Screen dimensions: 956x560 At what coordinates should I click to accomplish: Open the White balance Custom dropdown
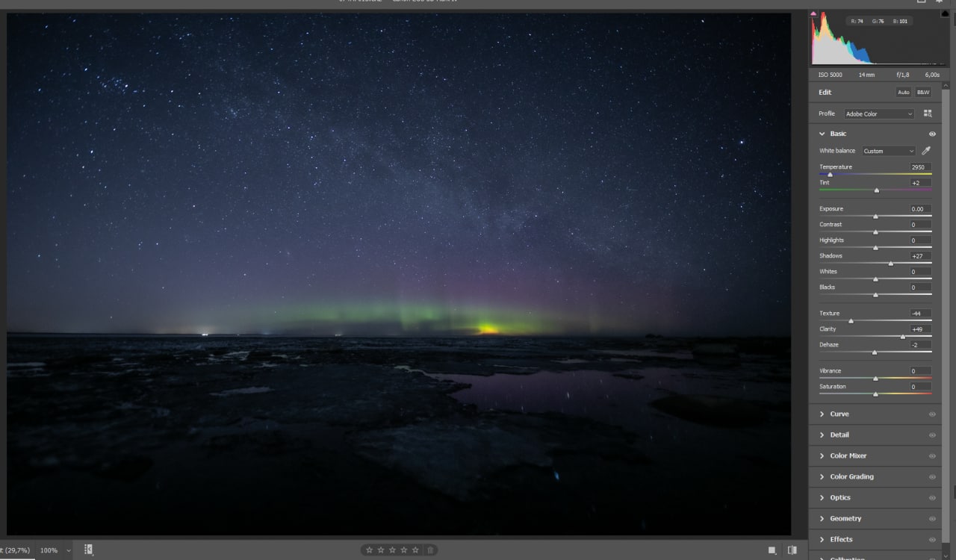coord(888,151)
